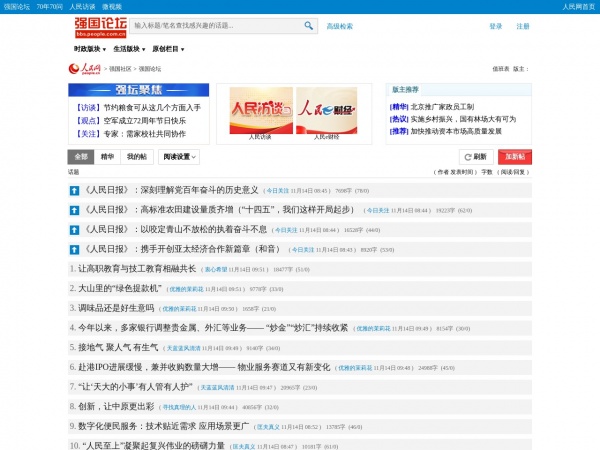This screenshot has width=600, height=450.
Task: Click the 人民网 logo in breadcrumb
Action: [84, 69]
